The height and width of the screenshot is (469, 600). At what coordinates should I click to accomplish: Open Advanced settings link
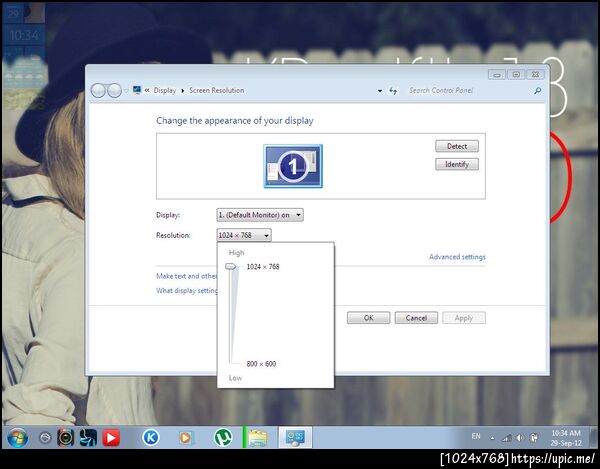click(x=457, y=257)
